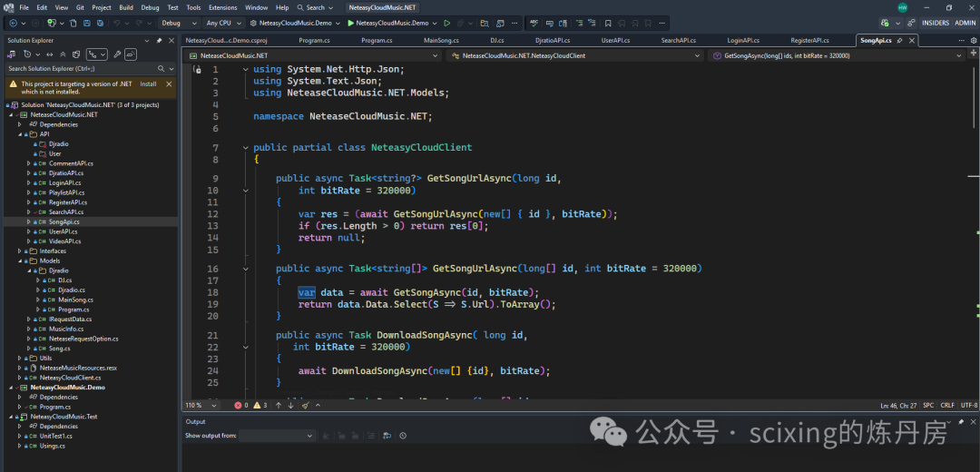Expand the Interfaces folder node

tap(19, 251)
